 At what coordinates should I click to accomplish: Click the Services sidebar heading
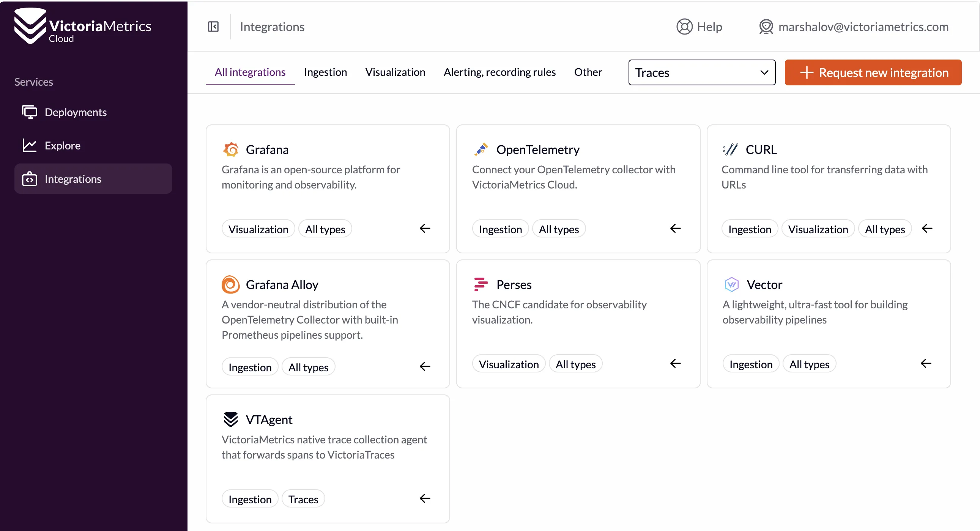33,82
